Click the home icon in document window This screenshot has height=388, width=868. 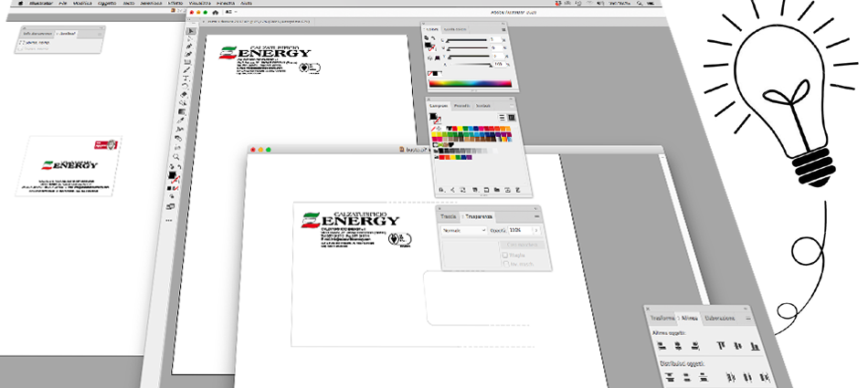[x=216, y=12]
